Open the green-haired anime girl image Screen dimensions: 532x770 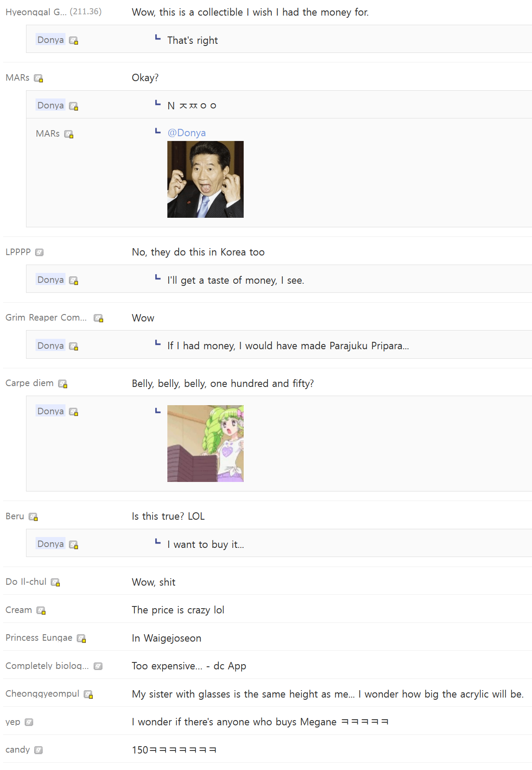click(x=206, y=443)
